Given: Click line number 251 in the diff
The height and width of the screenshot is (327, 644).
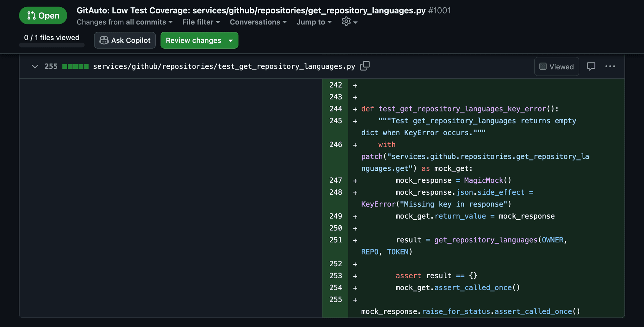Looking at the screenshot, I should pyautogui.click(x=335, y=240).
